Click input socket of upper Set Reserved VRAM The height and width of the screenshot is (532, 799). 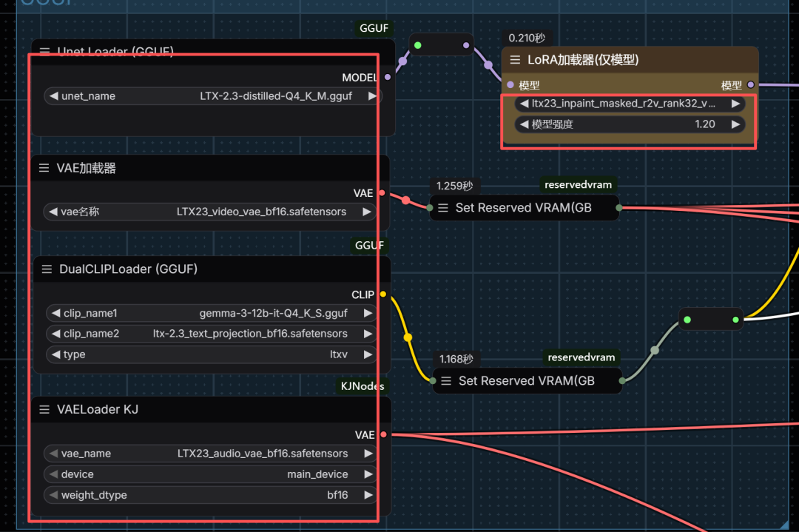[430, 208]
